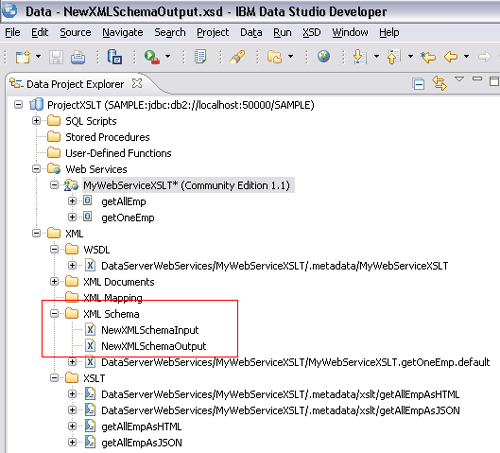Expand the SQL Scripts folder

coord(36,121)
